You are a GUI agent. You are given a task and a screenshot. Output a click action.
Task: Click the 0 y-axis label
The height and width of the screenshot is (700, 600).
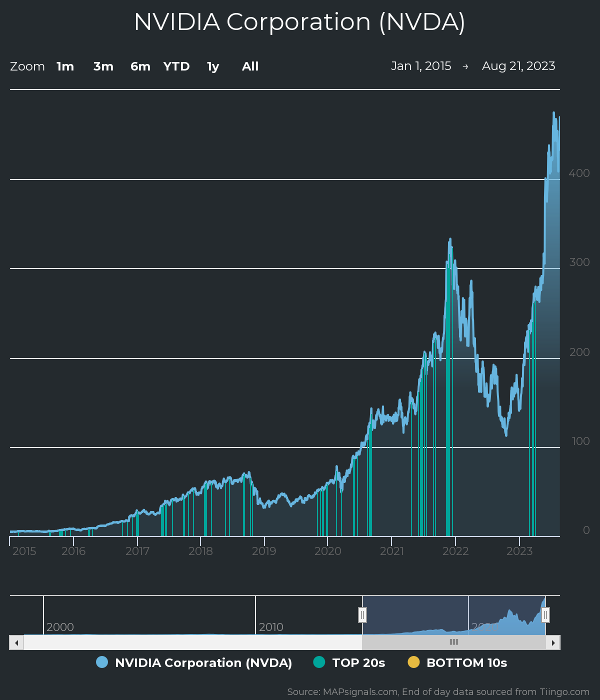coord(586,530)
